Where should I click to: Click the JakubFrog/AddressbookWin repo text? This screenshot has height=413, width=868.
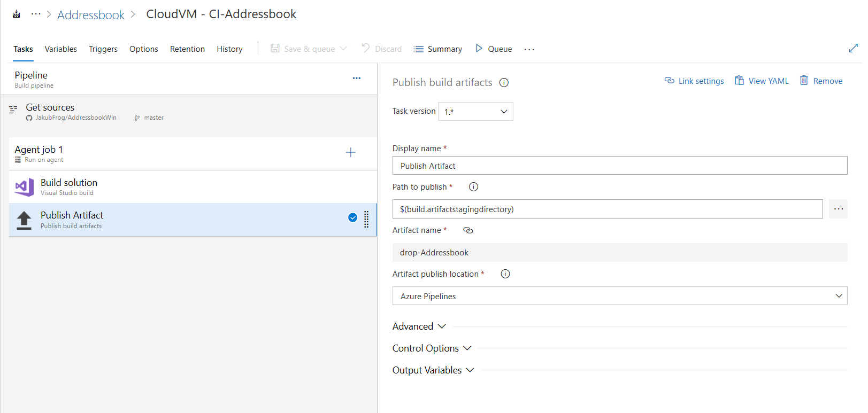[76, 118]
